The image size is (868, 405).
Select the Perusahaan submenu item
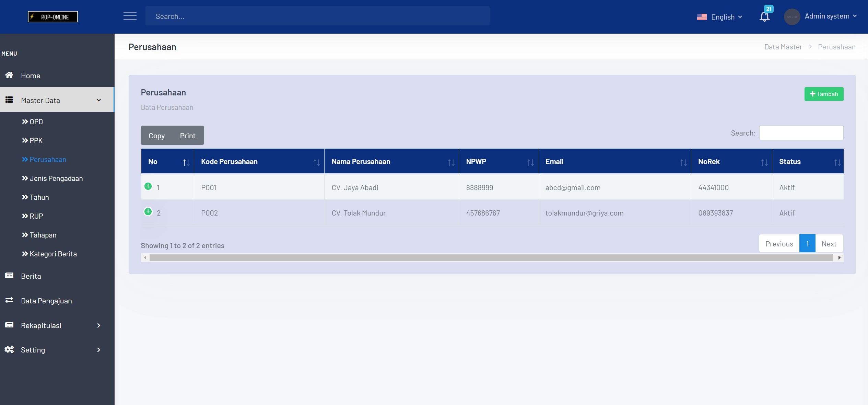click(x=44, y=159)
